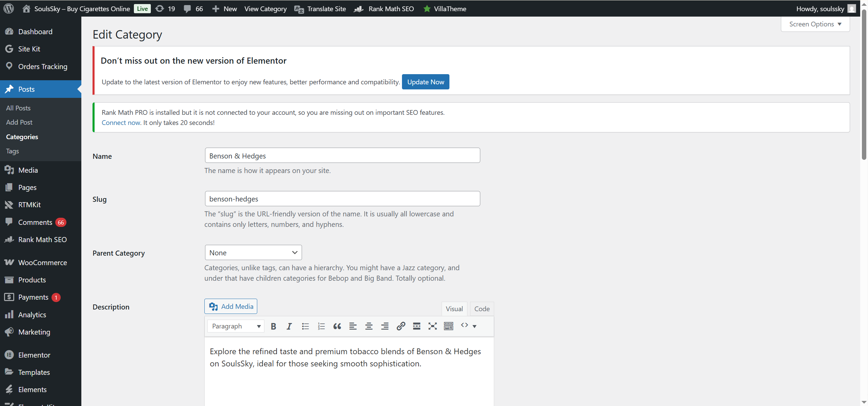Viewport: 868px width, 406px height.
Task: Click the Add Media button
Action: point(231,306)
